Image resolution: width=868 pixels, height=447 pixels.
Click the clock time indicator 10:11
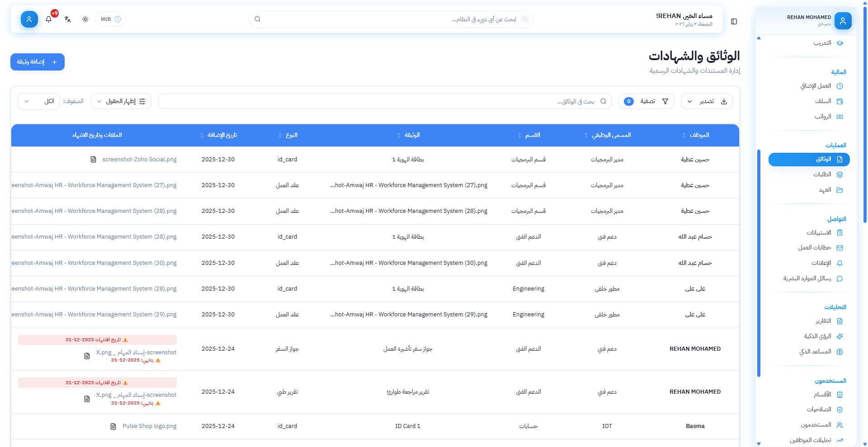point(111,19)
